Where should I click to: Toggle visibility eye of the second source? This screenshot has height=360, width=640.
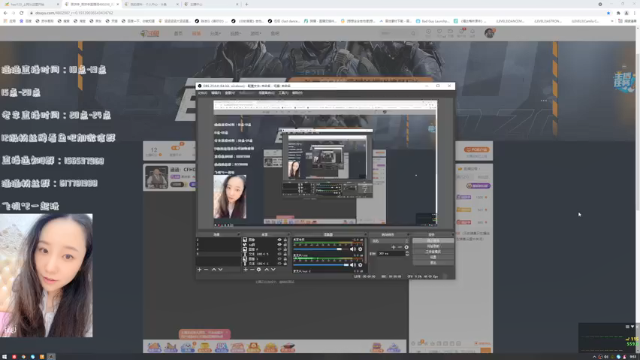tap(280, 244)
